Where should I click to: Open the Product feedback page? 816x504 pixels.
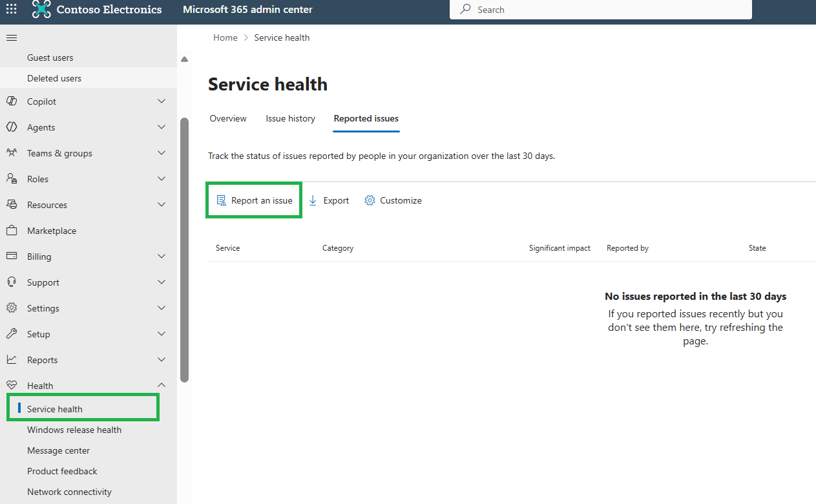pos(63,471)
